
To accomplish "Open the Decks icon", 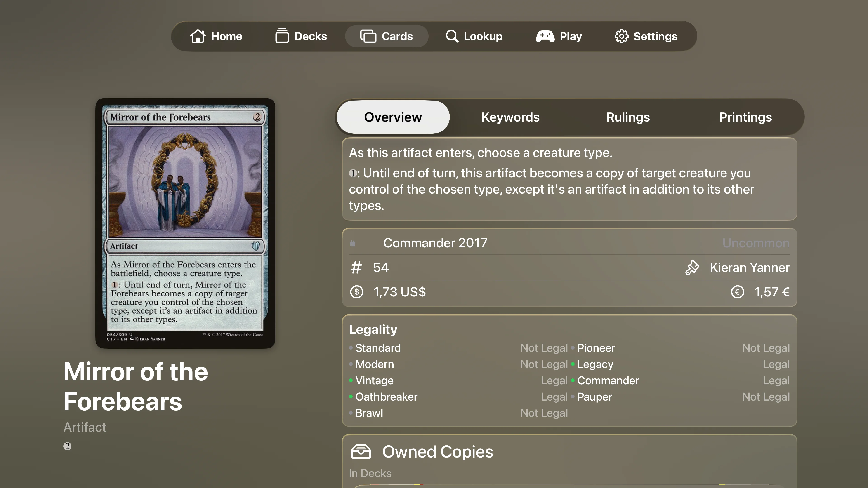I will [x=282, y=36].
